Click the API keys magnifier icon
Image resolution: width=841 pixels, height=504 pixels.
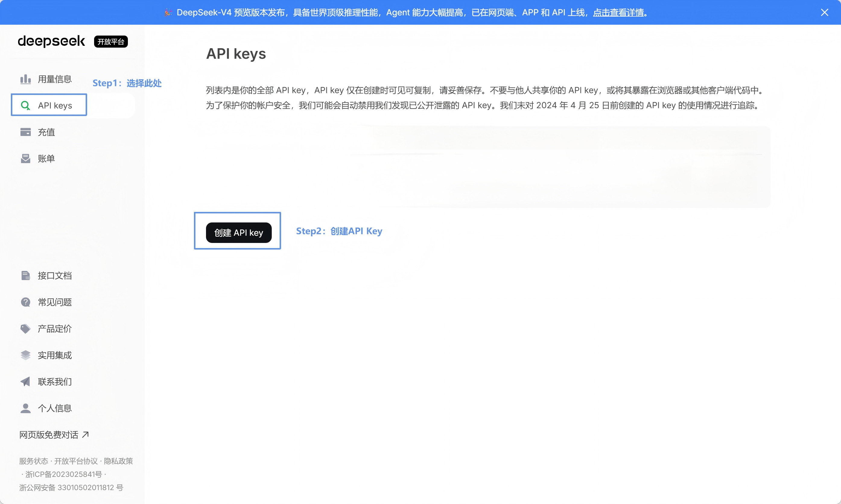(x=25, y=105)
